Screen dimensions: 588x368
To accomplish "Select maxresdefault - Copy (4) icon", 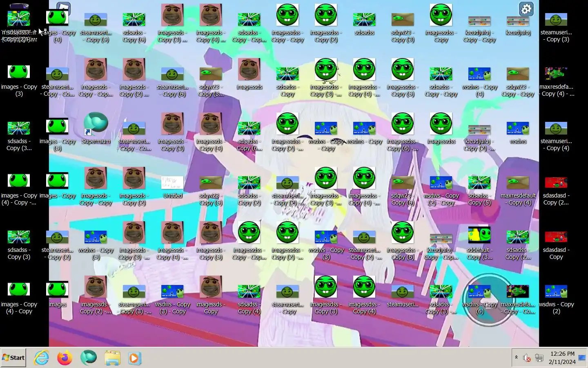I will pyautogui.click(x=518, y=191).
